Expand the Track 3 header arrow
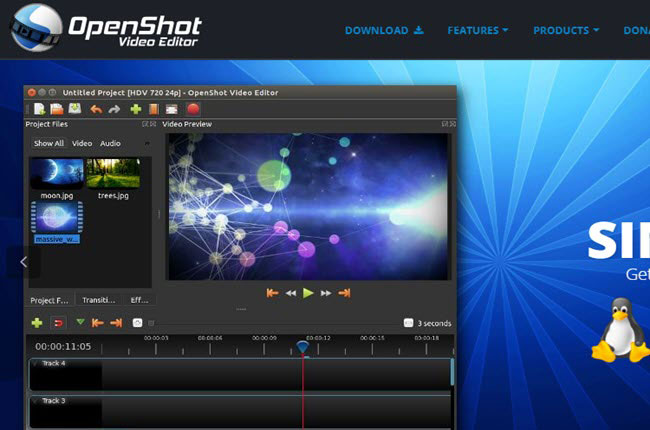Screen dimensions: 650x430 click(36, 401)
